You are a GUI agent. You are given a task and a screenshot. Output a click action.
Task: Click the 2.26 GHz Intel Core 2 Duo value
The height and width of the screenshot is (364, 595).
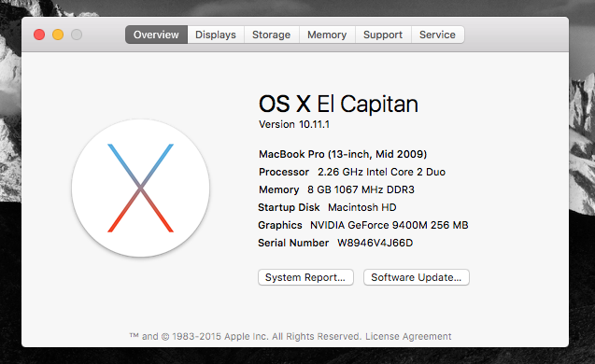click(381, 172)
